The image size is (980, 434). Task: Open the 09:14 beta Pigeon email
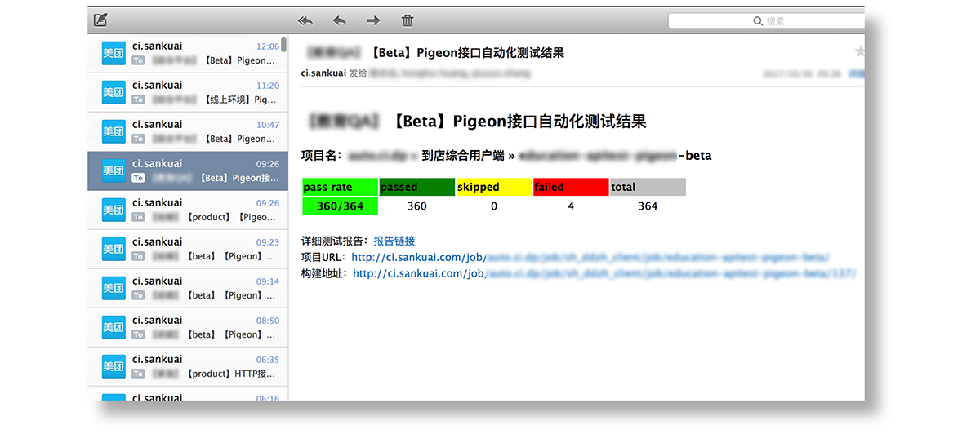pos(188,288)
